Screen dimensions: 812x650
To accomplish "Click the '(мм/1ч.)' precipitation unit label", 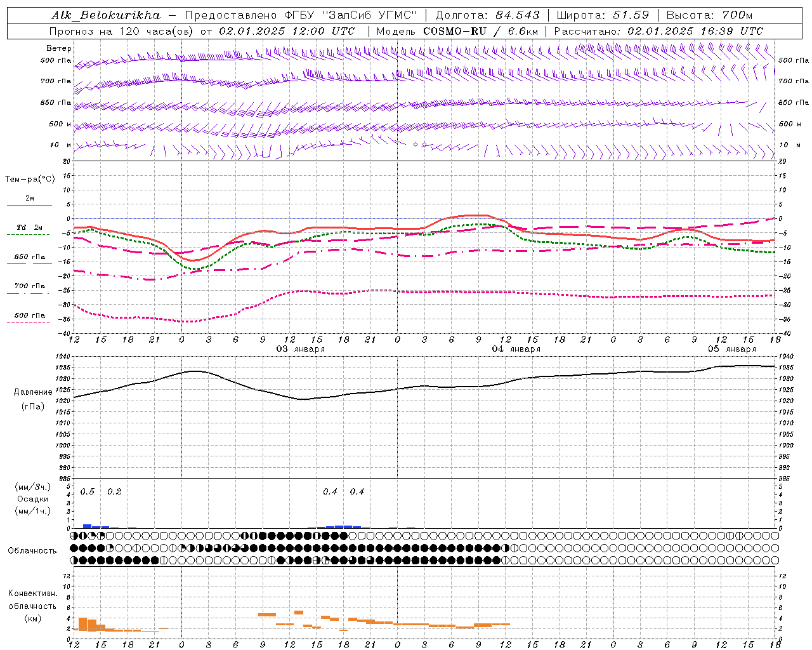I will (33, 511).
